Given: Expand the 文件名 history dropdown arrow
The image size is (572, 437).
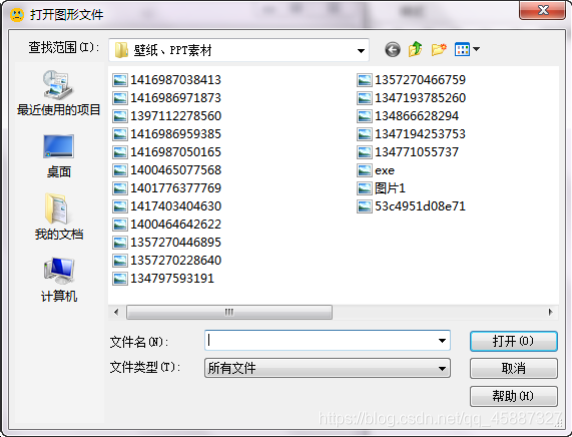Looking at the screenshot, I should pyautogui.click(x=442, y=341).
